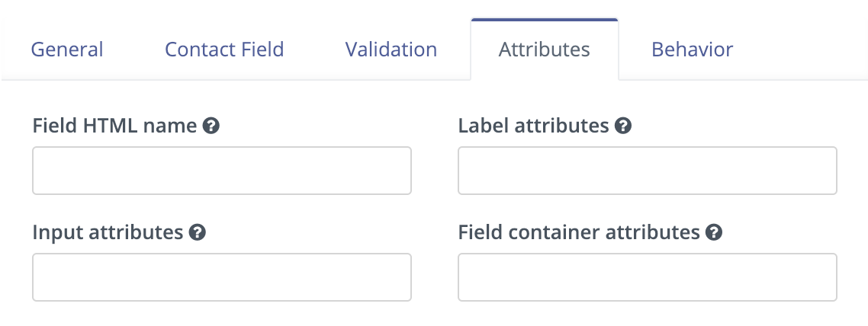This screenshot has width=868, height=326.
Task: Click the "Field container attributes" label text
Action: click(579, 232)
